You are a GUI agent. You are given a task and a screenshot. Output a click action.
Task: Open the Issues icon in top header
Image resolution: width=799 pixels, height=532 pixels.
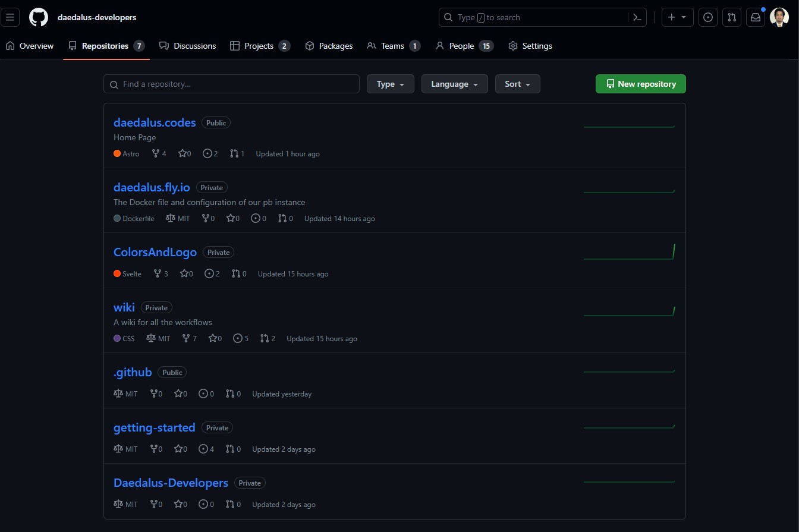(707, 17)
